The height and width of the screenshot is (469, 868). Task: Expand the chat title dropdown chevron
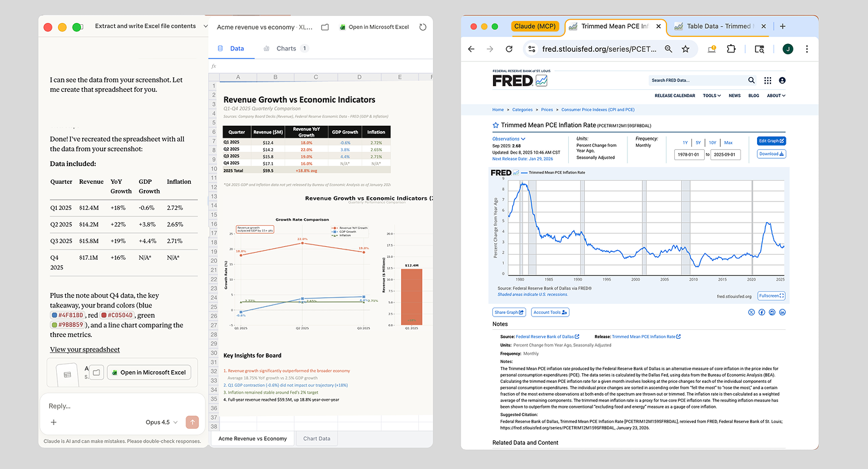click(205, 26)
